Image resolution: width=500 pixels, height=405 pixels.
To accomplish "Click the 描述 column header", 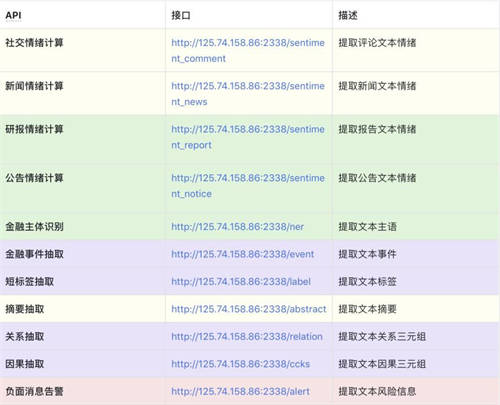I will click(x=348, y=15).
